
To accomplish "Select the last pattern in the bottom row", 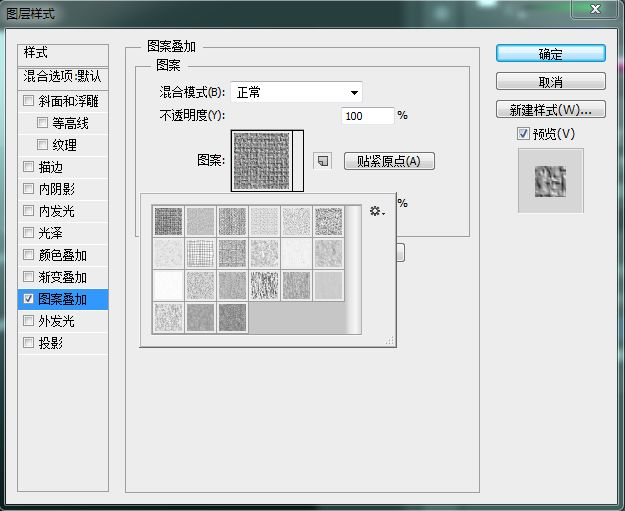I will (232, 317).
